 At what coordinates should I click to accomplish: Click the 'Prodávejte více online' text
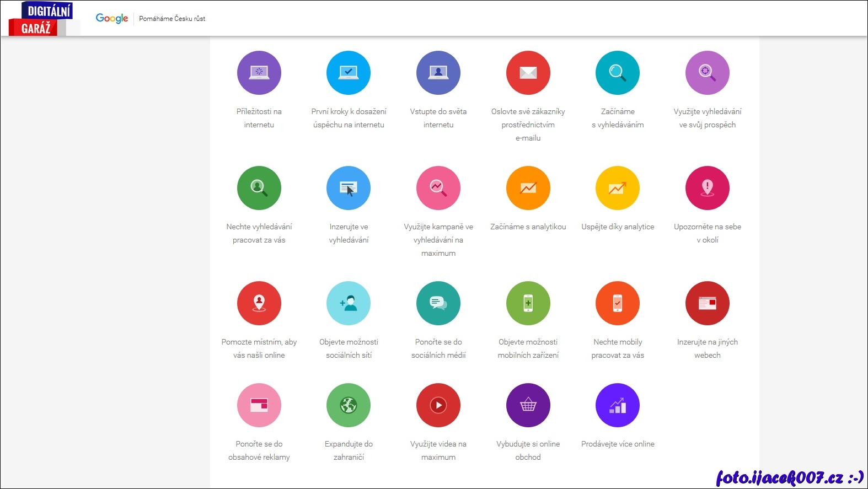pos(618,444)
